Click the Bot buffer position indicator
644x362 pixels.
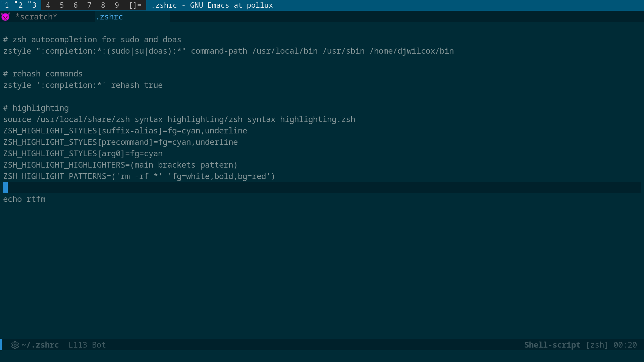pos(99,345)
